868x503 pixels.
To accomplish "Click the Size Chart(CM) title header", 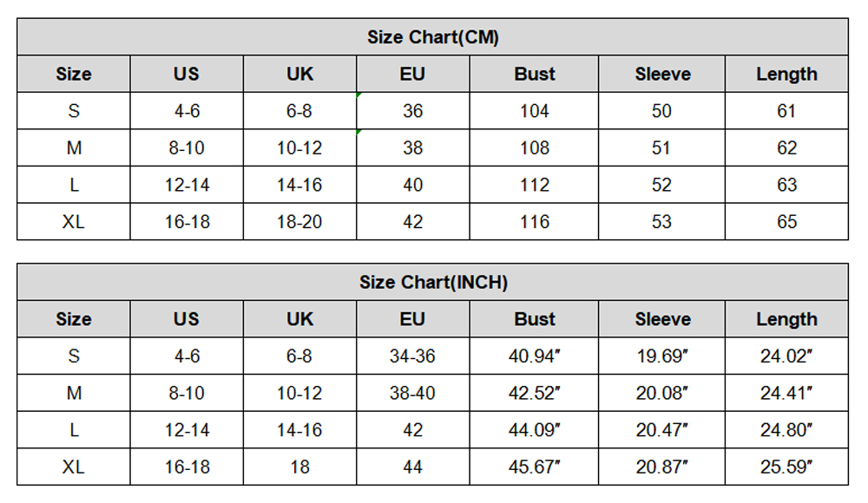I will pyautogui.click(x=432, y=37).
